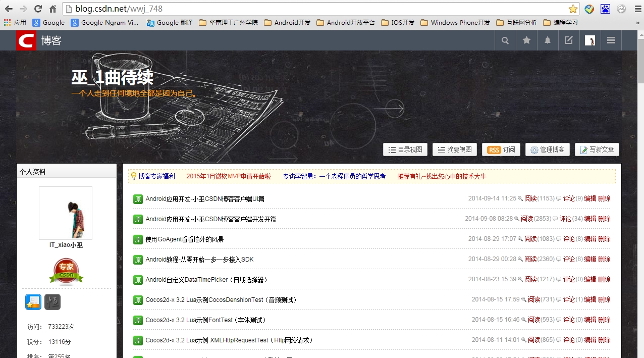The image size is (644, 358).
Task: Open the 博客专家福利 notice link
Action: point(157,176)
